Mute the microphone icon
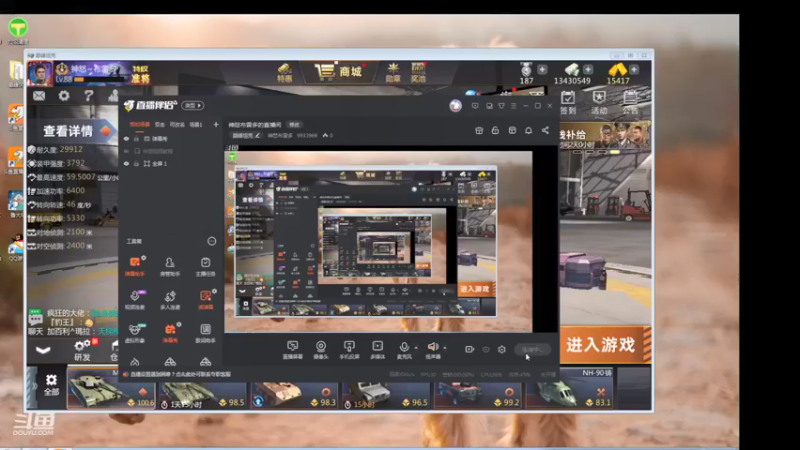 click(x=404, y=347)
